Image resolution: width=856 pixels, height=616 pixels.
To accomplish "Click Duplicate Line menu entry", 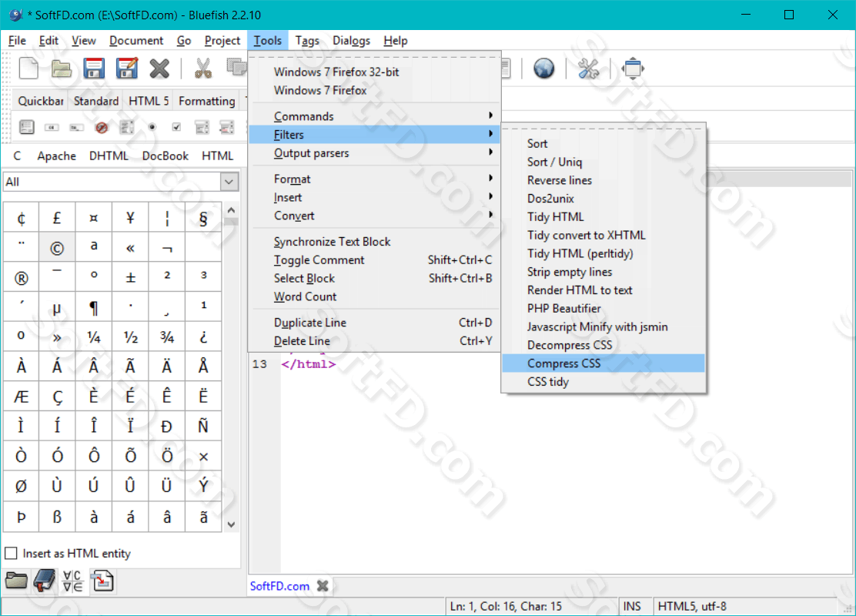I will [374, 323].
